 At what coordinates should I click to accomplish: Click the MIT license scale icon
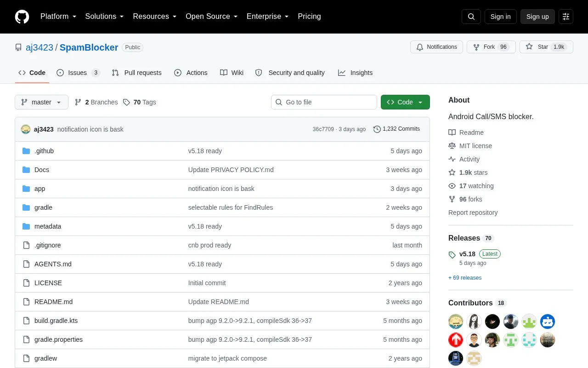(x=452, y=146)
